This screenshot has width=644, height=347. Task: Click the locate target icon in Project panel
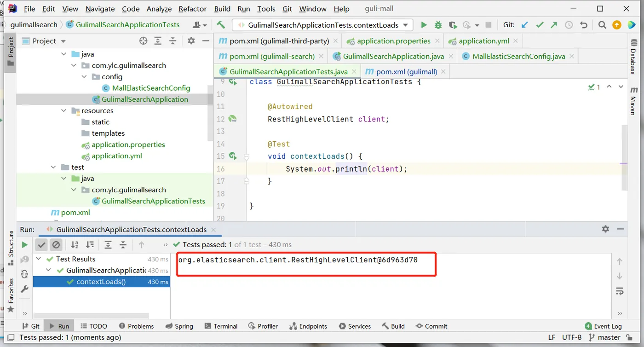point(143,41)
